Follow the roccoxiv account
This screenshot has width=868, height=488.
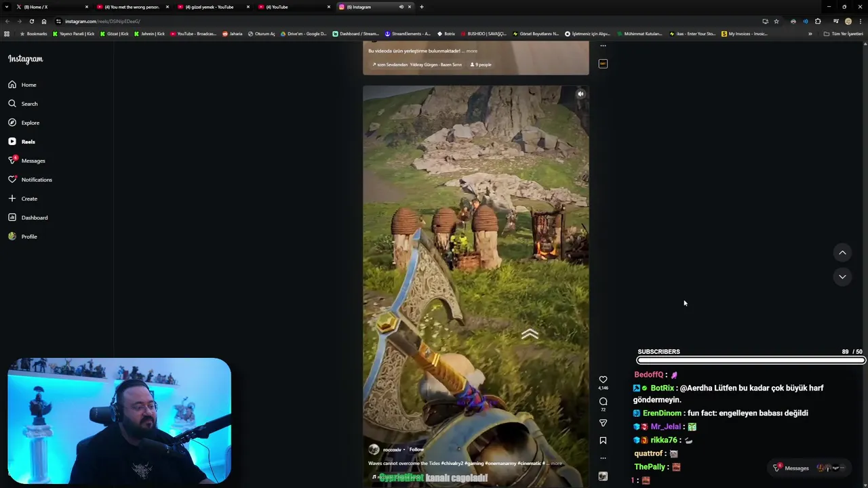[x=416, y=449]
